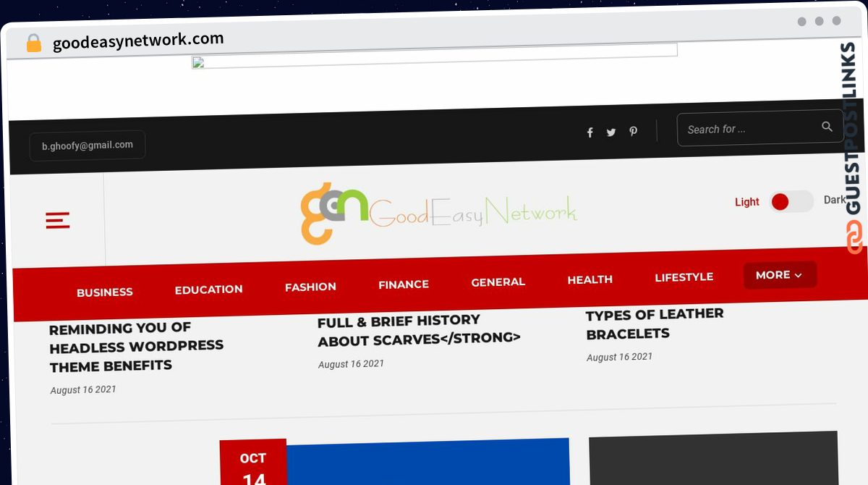Click the date under the Scarves article
The width and height of the screenshot is (868, 485).
click(x=351, y=363)
